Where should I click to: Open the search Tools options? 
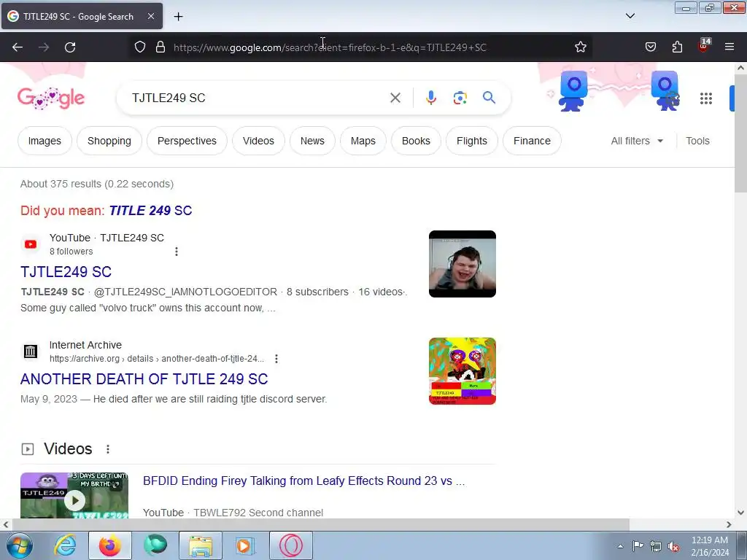[697, 141]
